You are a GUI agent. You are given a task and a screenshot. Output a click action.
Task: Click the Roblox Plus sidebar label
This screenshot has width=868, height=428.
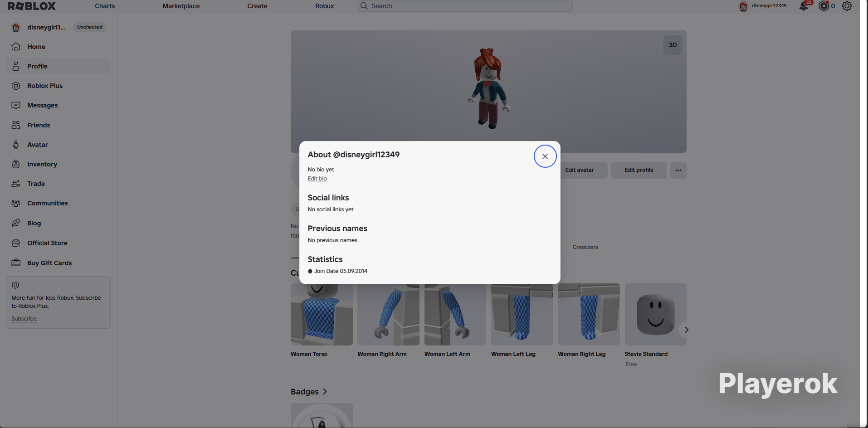coord(45,86)
